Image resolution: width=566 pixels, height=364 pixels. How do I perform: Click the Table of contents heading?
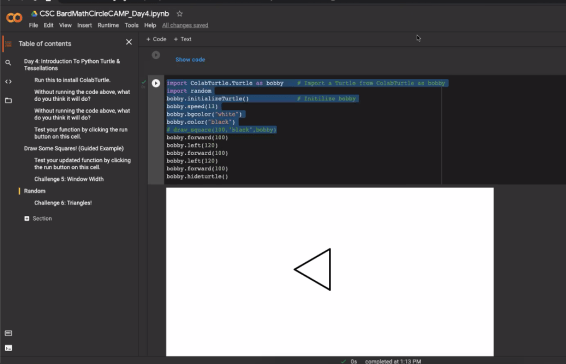tap(45, 44)
